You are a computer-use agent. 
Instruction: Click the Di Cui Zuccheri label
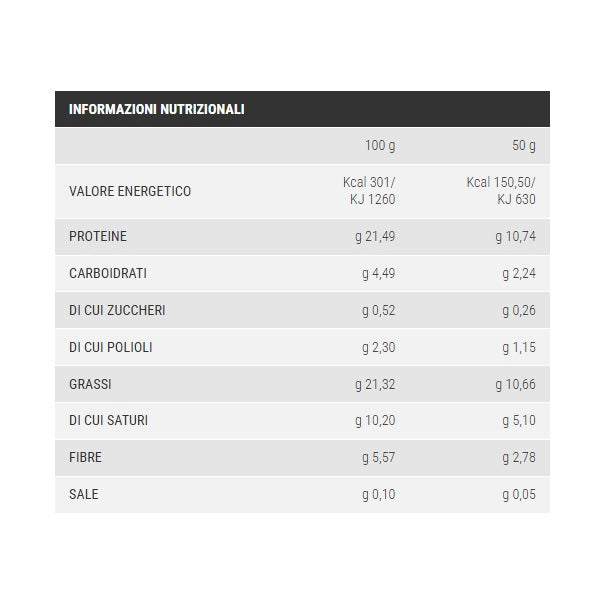pos(117,310)
